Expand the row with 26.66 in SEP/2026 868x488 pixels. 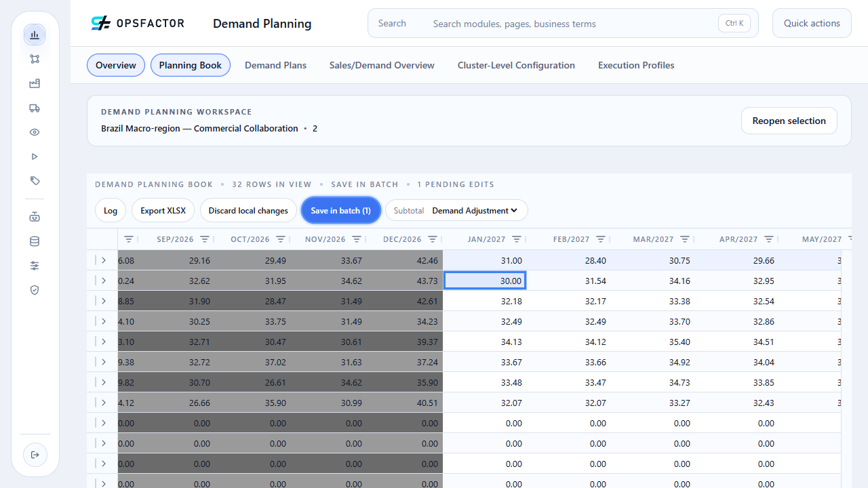click(x=104, y=403)
